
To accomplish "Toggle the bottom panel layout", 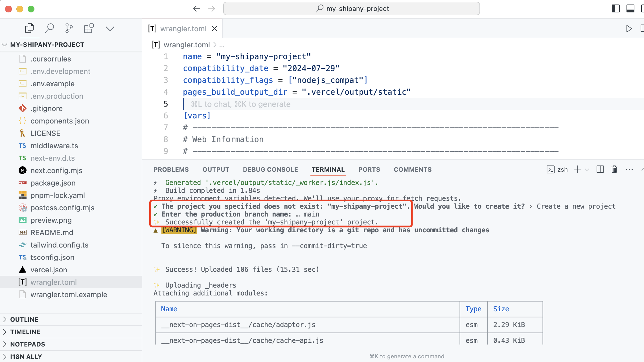I will [x=630, y=9].
